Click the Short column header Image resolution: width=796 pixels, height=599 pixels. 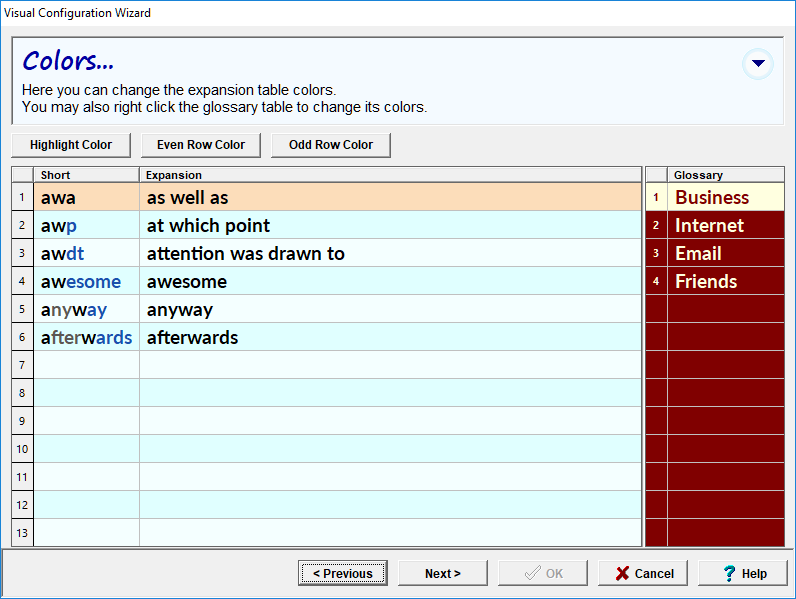click(x=86, y=175)
